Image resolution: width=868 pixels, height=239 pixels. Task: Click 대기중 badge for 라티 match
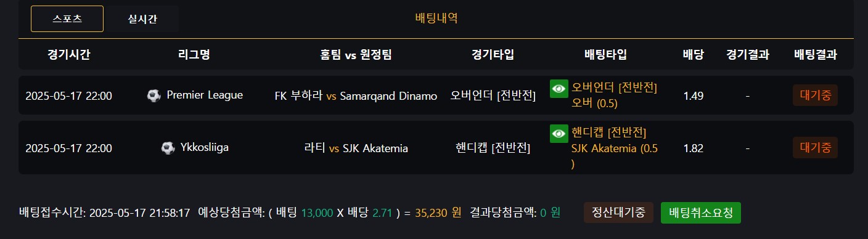click(815, 148)
